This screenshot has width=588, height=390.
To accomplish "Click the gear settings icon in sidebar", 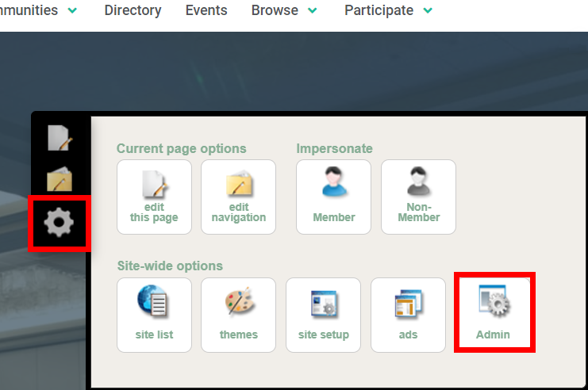I will [59, 223].
